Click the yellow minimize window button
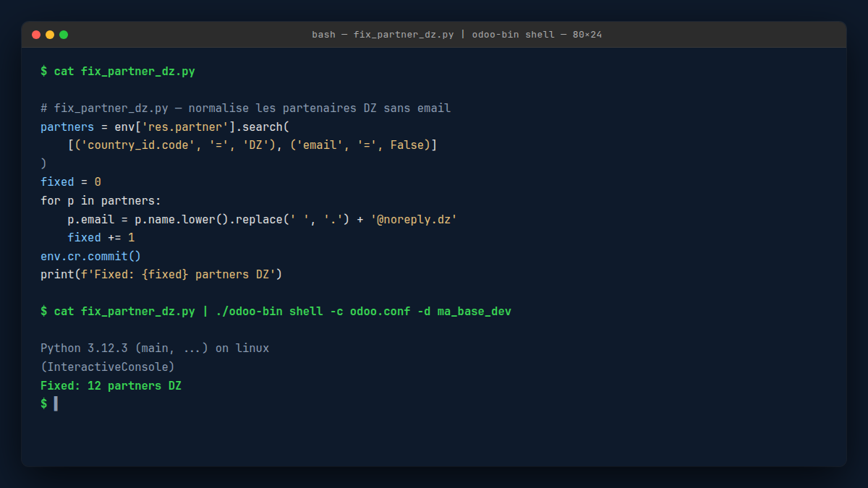The image size is (868, 488). [x=50, y=35]
